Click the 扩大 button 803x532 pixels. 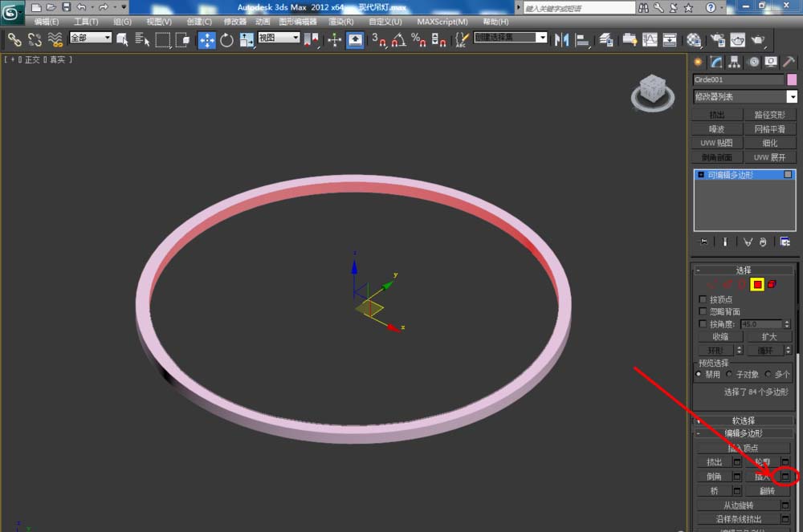tap(769, 336)
